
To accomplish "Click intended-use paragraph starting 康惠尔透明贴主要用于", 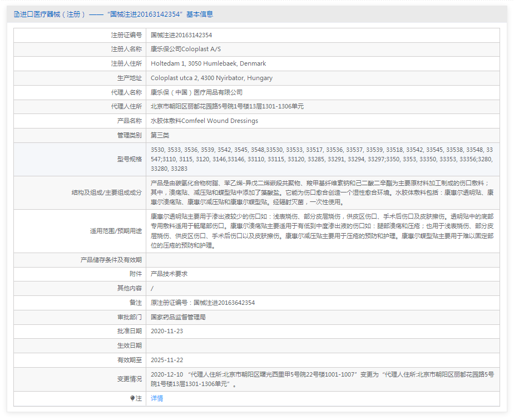I will (x=322, y=231).
